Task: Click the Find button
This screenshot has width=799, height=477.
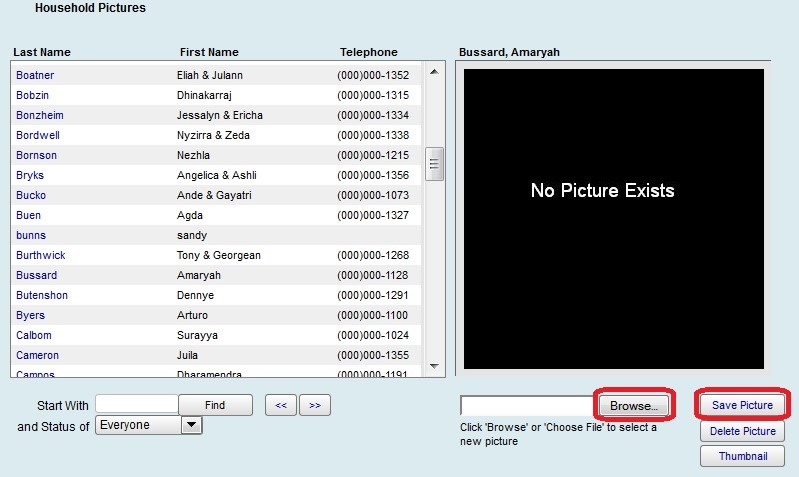Action: 215,405
